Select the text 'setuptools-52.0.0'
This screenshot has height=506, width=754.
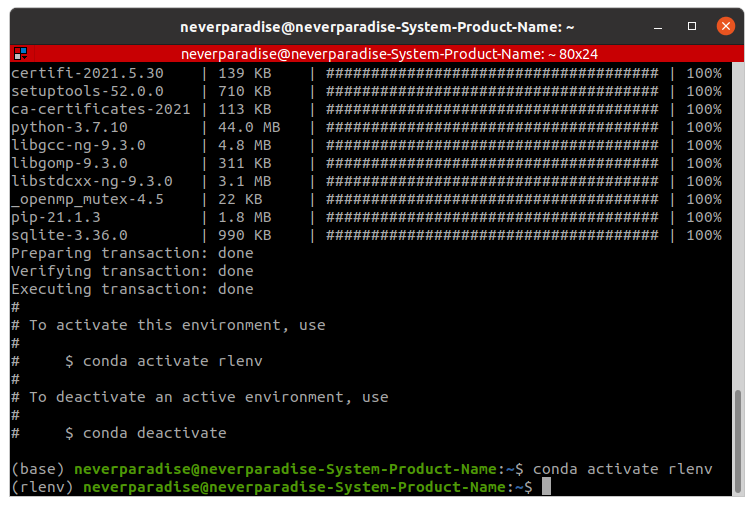coord(87,91)
